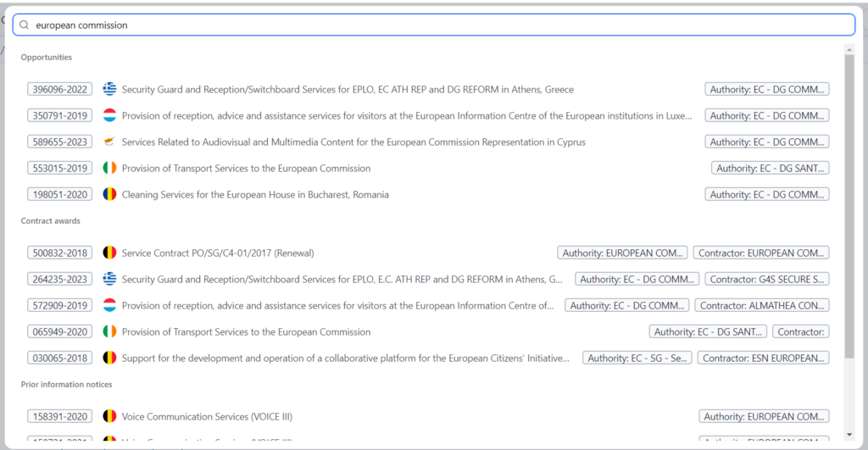Image resolution: width=868 pixels, height=450 pixels.
Task: Open 'Voice Communication Services (VOICE III)' notice 158391-2020
Action: 207,416
